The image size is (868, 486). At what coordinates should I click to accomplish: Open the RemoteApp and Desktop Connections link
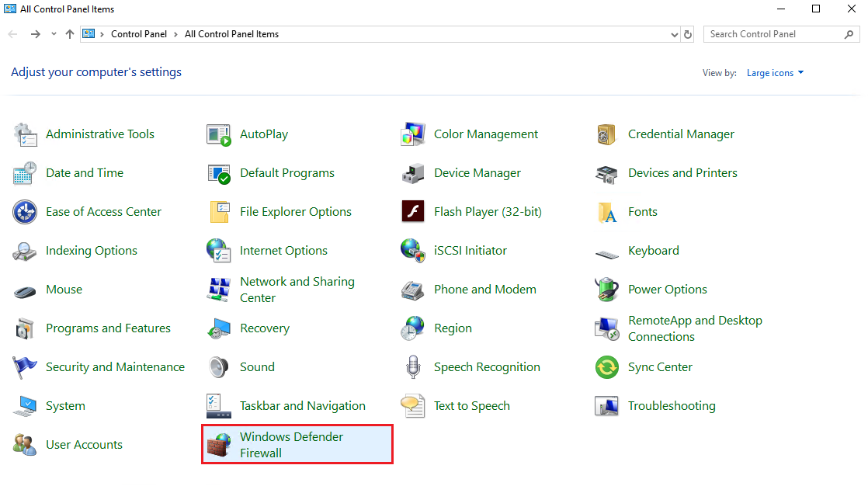(x=695, y=328)
